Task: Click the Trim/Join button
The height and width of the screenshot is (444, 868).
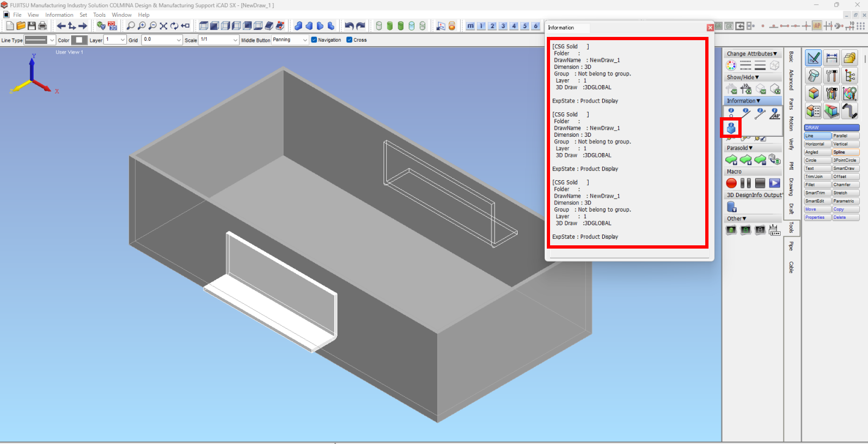Action: click(x=817, y=176)
